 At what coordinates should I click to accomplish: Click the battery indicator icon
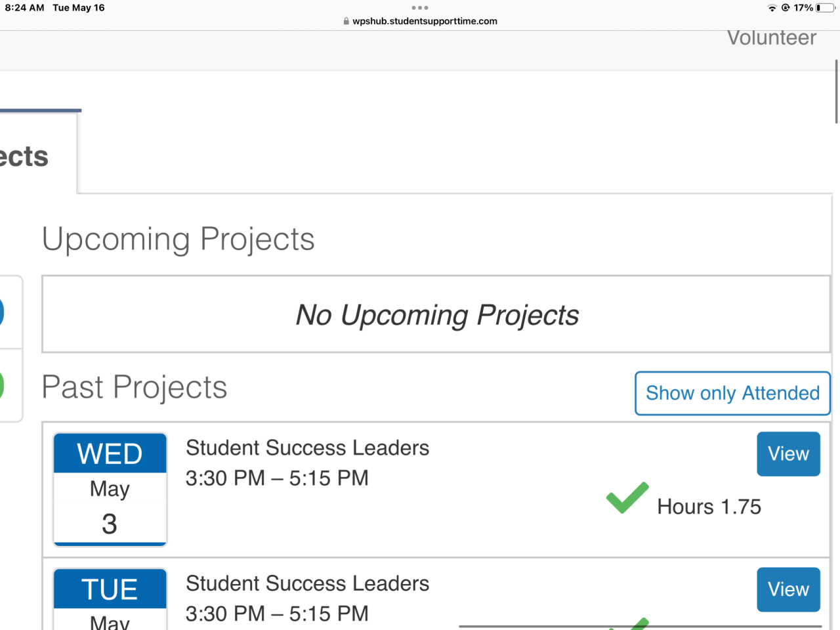point(825,8)
